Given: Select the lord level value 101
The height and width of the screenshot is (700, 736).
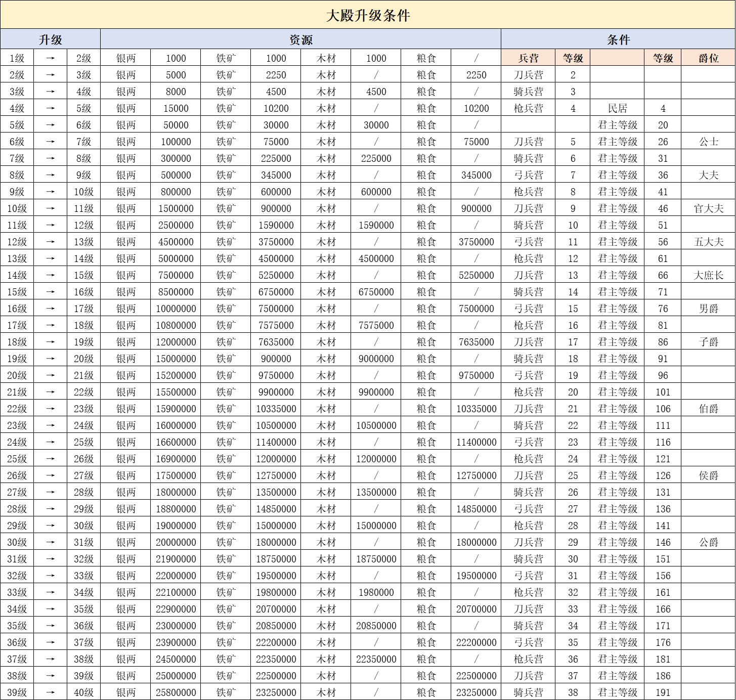Looking at the screenshot, I should (x=663, y=392).
